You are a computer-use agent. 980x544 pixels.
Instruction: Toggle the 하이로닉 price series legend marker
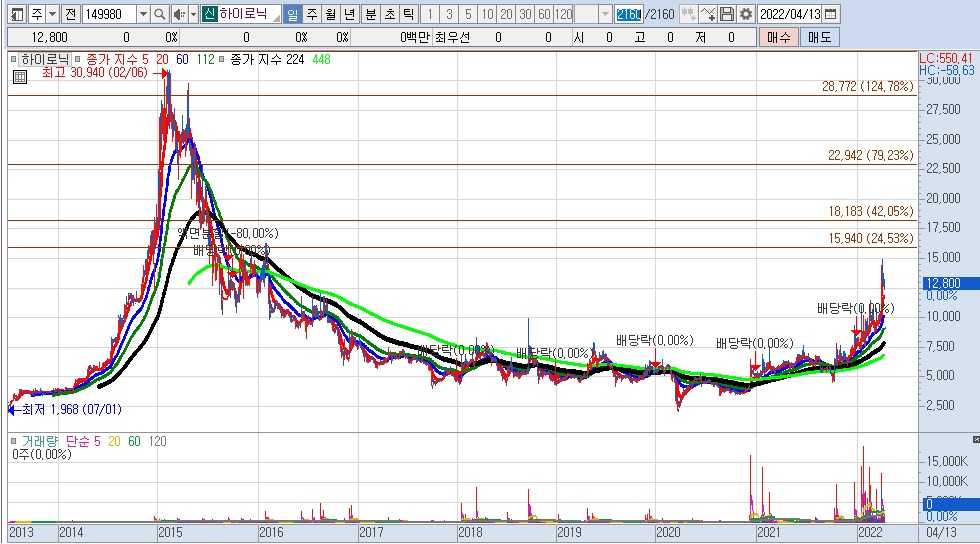point(13,59)
